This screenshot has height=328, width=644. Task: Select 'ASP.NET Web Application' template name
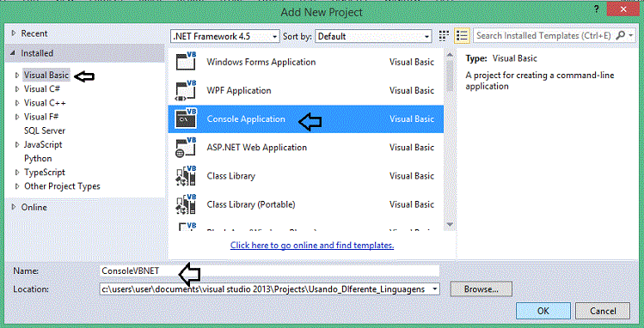point(257,148)
